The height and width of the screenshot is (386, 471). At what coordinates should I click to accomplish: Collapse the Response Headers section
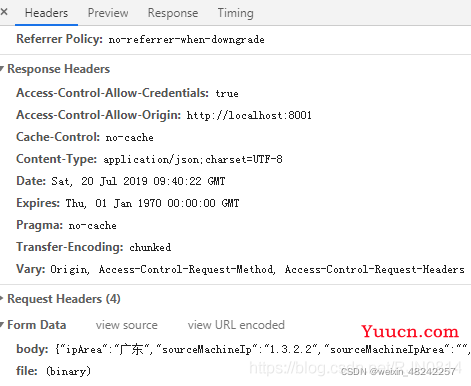pyautogui.click(x=2, y=69)
